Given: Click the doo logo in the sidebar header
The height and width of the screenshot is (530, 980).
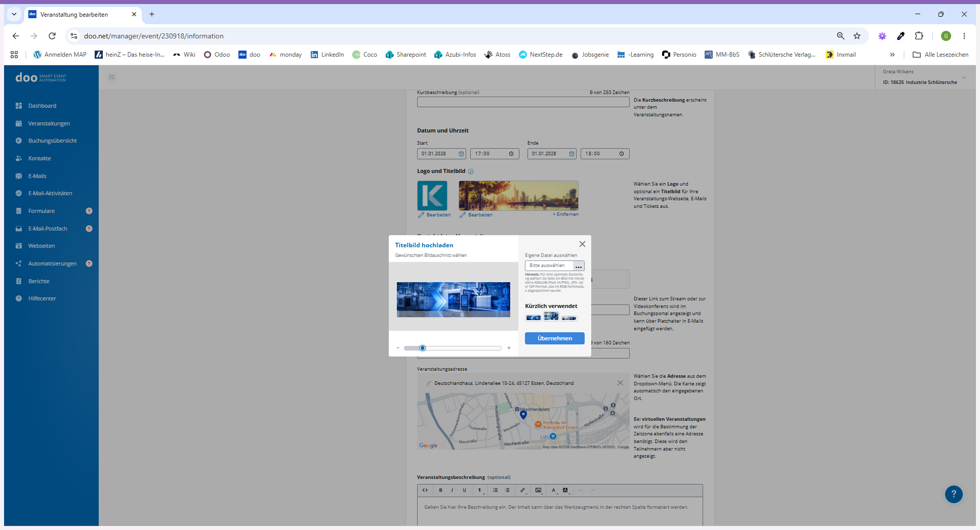Looking at the screenshot, I should pyautogui.click(x=40, y=77).
